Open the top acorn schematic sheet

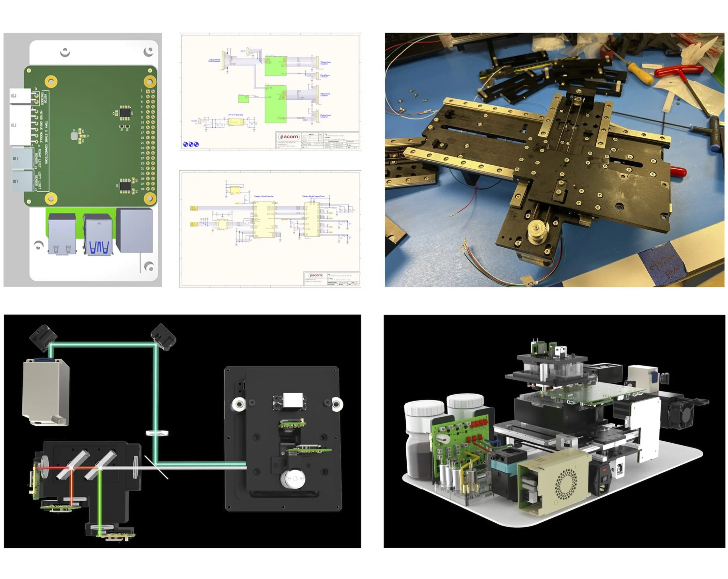pyautogui.click(x=270, y=91)
